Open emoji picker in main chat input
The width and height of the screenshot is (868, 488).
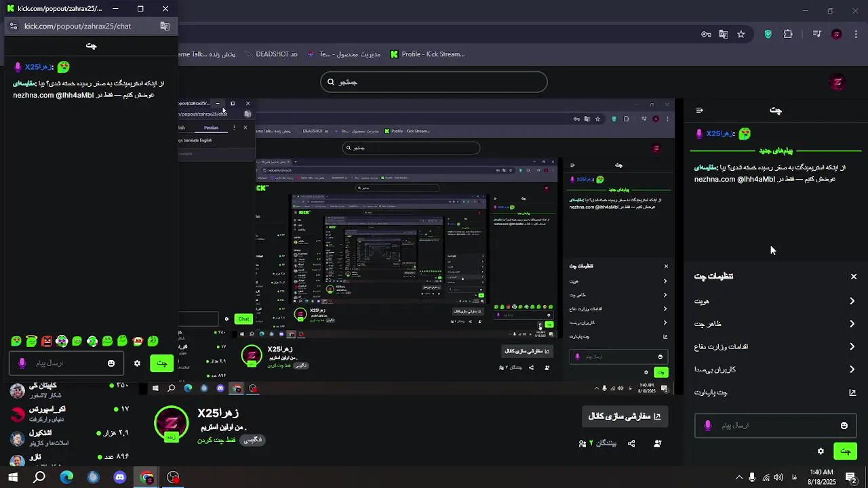[844, 426]
